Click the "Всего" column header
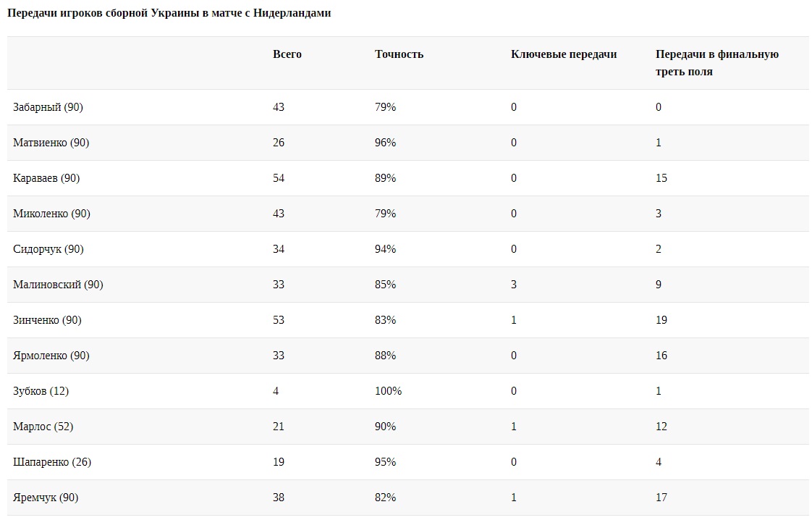 coord(287,54)
